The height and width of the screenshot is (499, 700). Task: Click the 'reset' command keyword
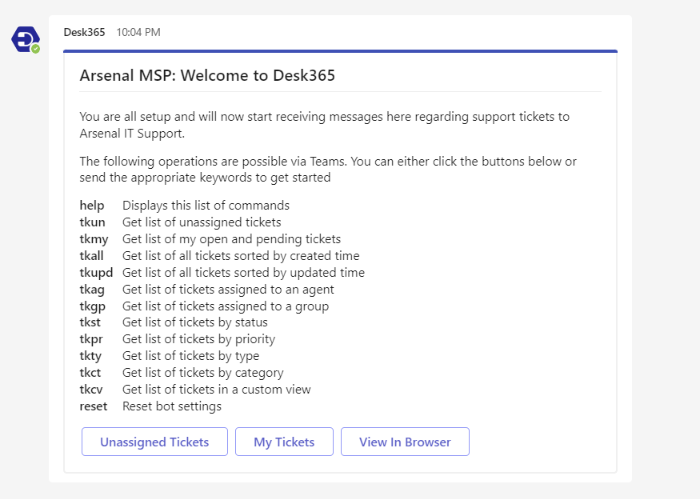93,407
